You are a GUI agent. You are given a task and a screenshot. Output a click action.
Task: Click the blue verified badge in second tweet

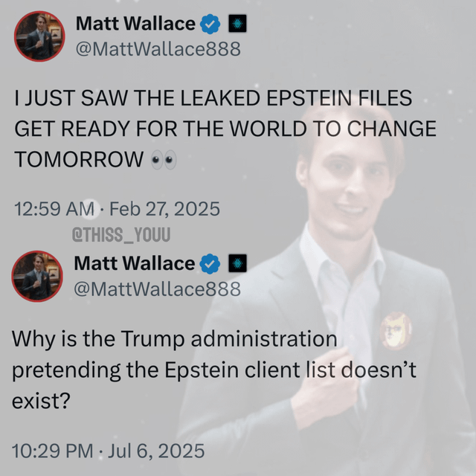click(210, 263)
